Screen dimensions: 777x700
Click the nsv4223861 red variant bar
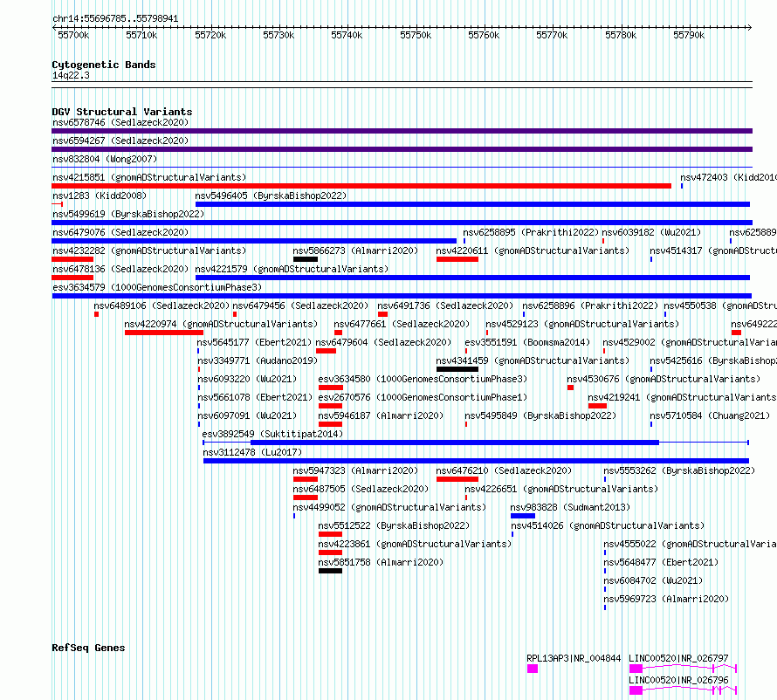331,552
